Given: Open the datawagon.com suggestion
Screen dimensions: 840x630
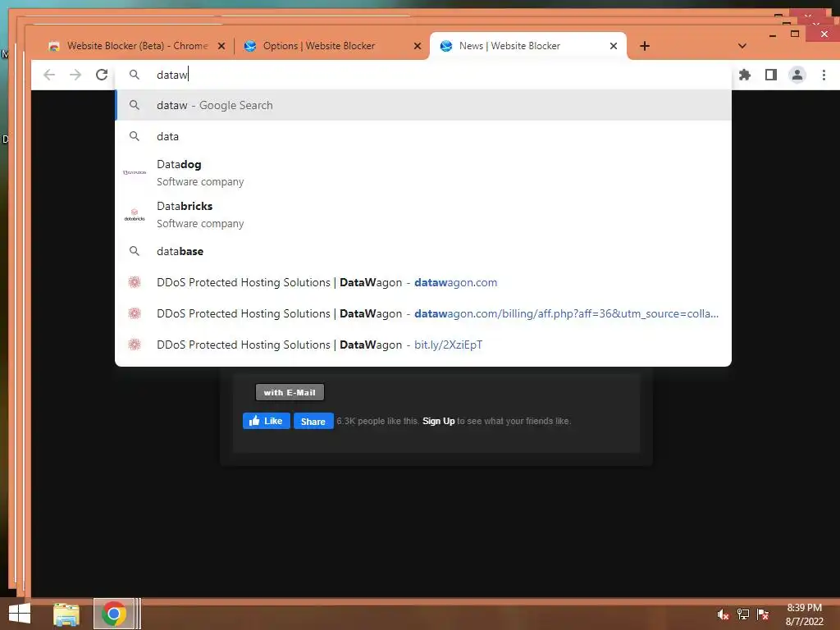Looking at the screenshot, I should [423, 282].
